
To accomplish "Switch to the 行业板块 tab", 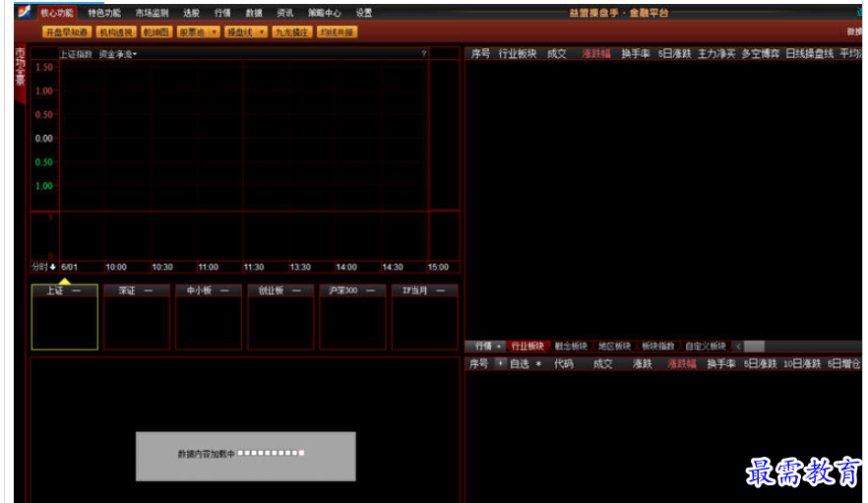I will click(527, 346).
